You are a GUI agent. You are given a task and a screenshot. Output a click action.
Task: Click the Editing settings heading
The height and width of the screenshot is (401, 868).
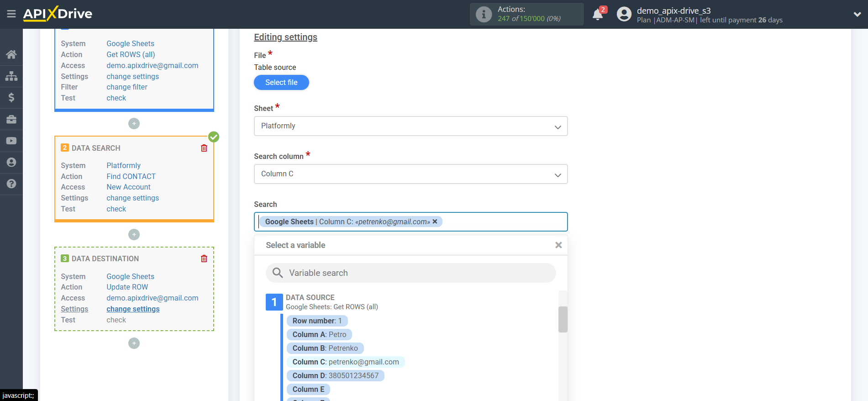285,37
